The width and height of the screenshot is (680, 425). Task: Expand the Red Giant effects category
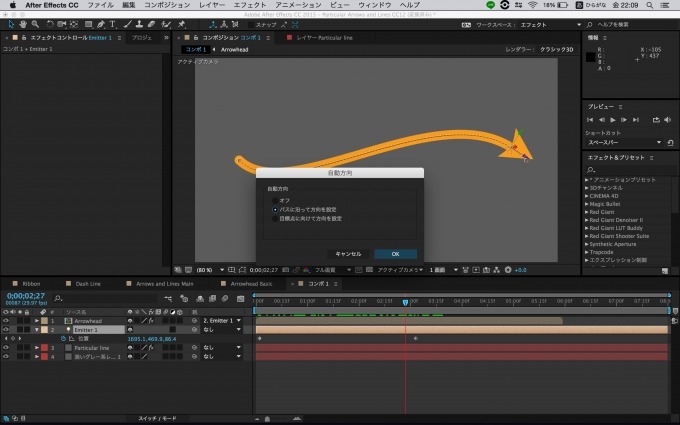coord(602,212)
